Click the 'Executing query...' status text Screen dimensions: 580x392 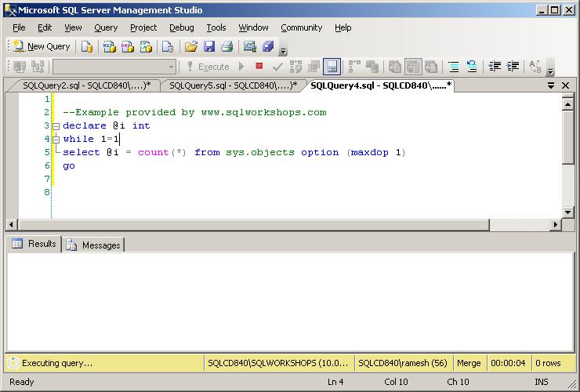[x=57, y=363]
